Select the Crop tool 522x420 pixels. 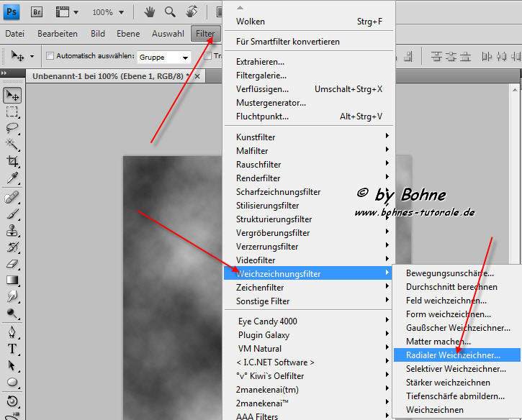coord(12,161)
